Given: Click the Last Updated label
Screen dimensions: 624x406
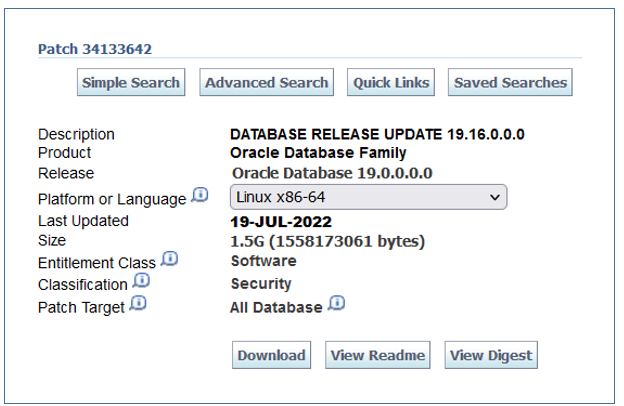Looking at the screenshot, I should (83, 221).
